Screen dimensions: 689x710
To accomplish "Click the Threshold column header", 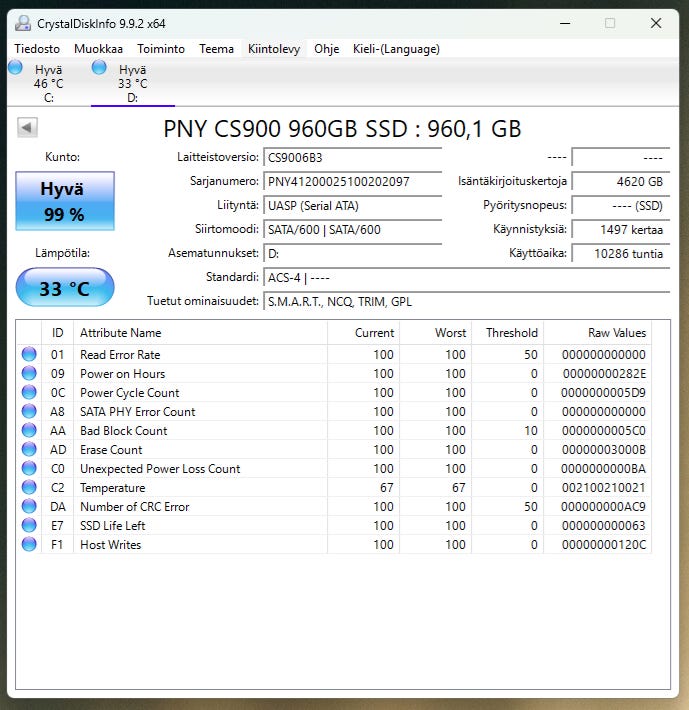I will [x=507, y=333].
